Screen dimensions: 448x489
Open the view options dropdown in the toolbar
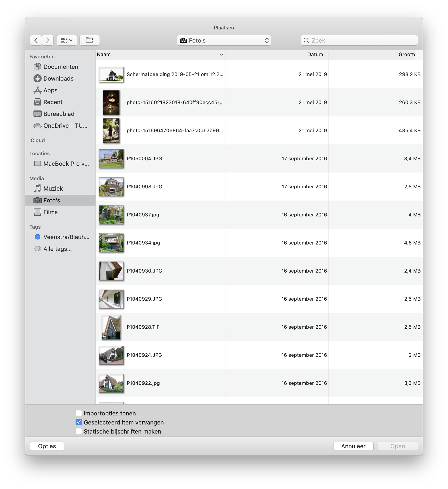[67, 40]
